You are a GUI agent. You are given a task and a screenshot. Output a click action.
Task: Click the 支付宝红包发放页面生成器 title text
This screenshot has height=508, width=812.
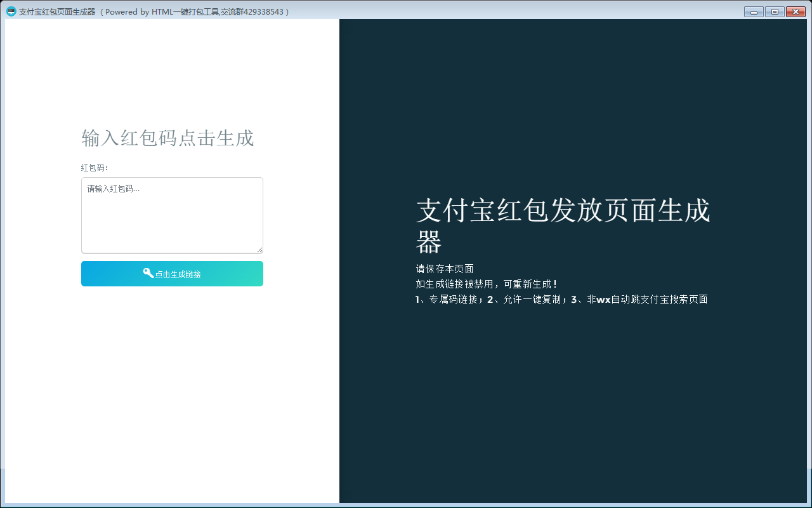[563, 226]
